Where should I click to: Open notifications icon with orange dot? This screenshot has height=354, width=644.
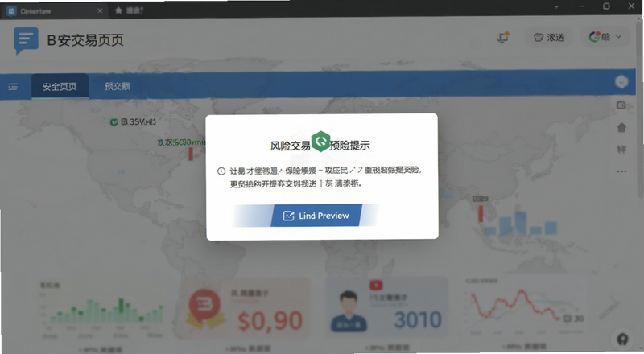click(x=502, y=37)
